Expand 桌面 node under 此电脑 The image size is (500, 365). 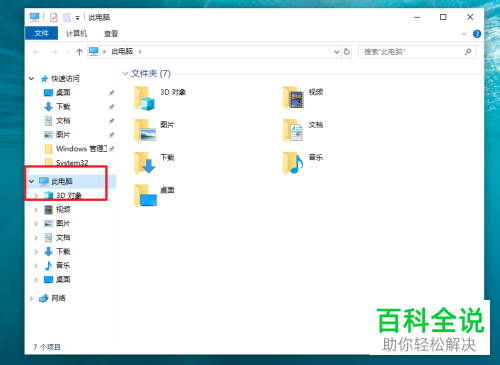[36, 279]
